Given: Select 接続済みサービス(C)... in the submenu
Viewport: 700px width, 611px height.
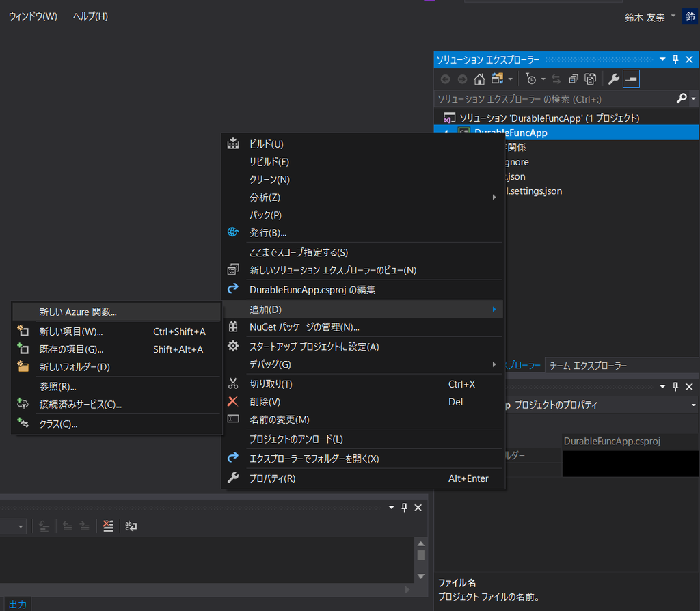Looking at the screenshot, I should click(116, 405).
